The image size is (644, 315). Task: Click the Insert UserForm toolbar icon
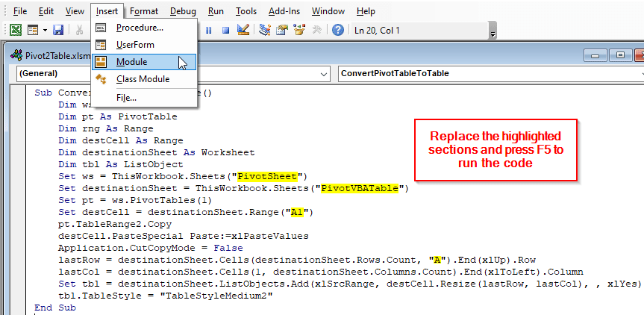point(32,30)
